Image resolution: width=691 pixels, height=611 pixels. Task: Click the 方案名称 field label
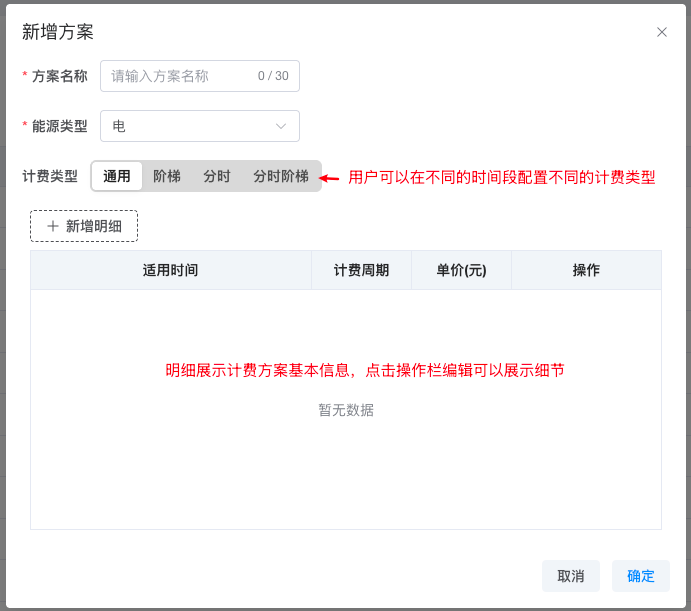[x=59, y=76]
